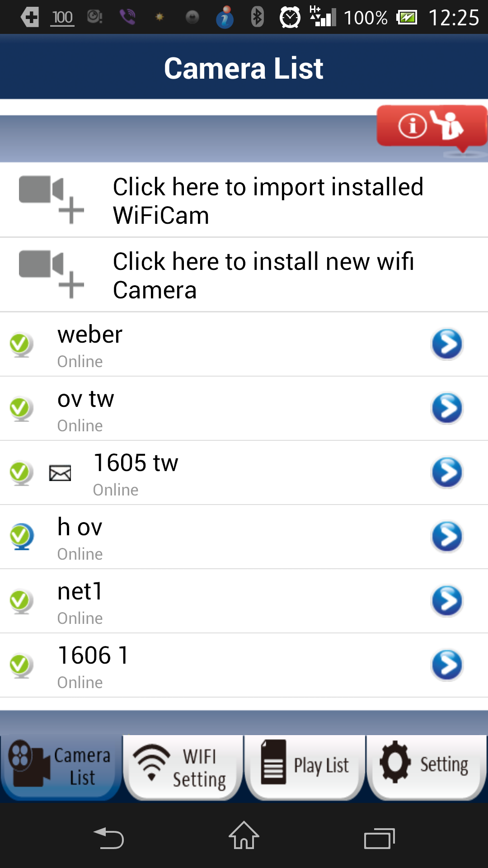Screen dimensions: 488x868
Task: Tap the blue globe status icon for h ov
Action: coord(21,537)
